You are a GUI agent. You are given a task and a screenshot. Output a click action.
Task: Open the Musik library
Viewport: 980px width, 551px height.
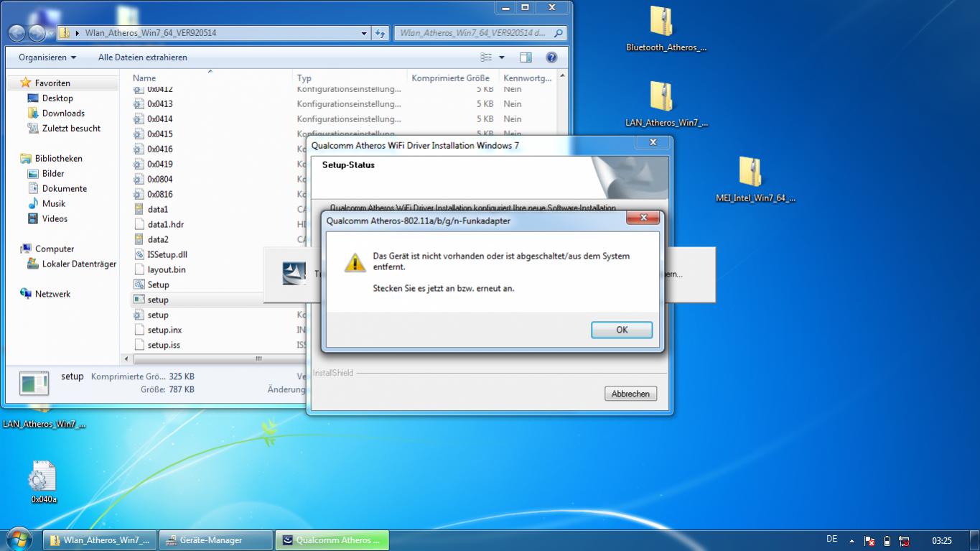pos(54,204)
